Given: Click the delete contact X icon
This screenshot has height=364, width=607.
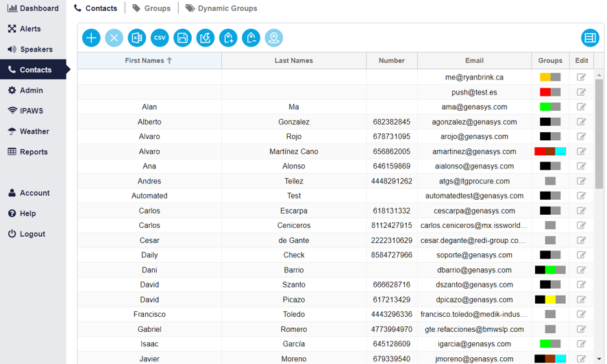Looking at the screenshot, I should 114,38.
